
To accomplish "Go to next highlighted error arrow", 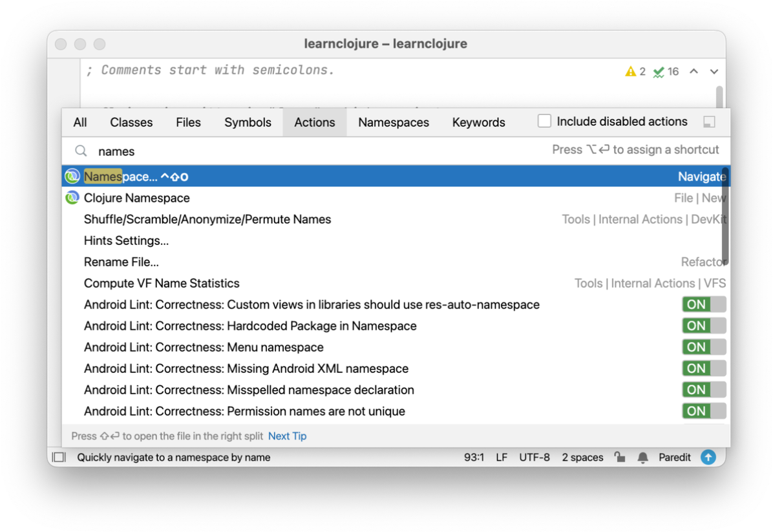I will click(714, 72).
